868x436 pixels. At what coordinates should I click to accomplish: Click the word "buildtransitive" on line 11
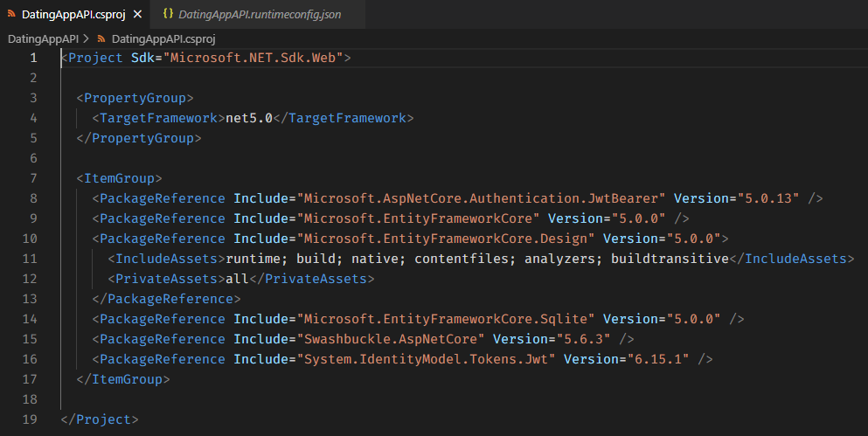(x=670, y=259)
